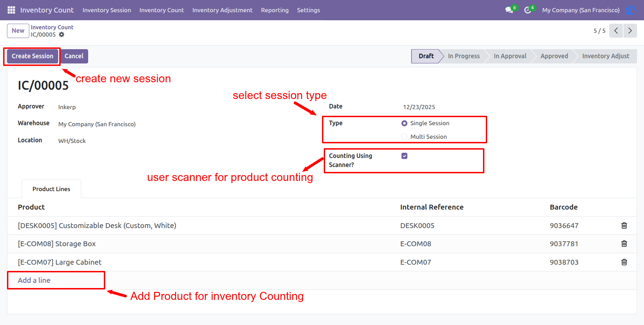
Task: Switch to the Product Lines tab
Action: 51,189
